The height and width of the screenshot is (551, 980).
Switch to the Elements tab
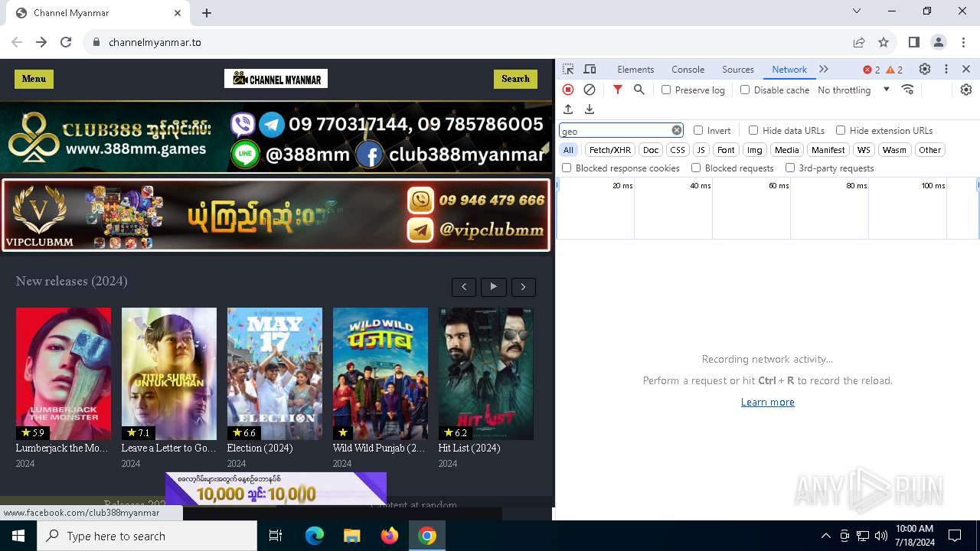point(635,69)
